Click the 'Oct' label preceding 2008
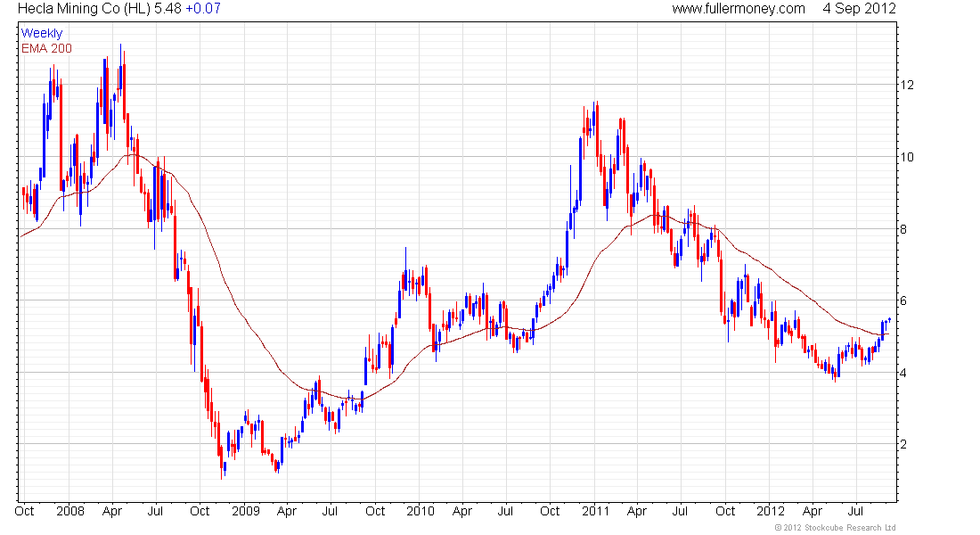The height and width of the screenshot is (535, 980). pos(24,511)
